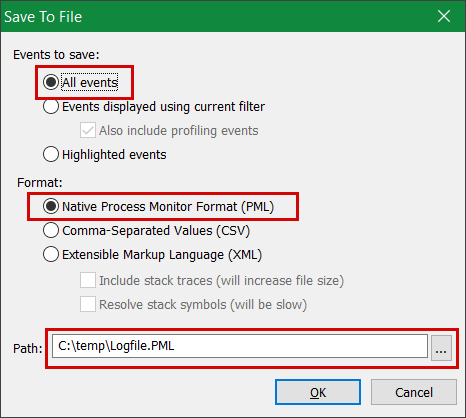The width and height of the screenshot is (466, 418).
Task: Click the Cancel button
Action: pyautogui.click(x=414, y=392)
